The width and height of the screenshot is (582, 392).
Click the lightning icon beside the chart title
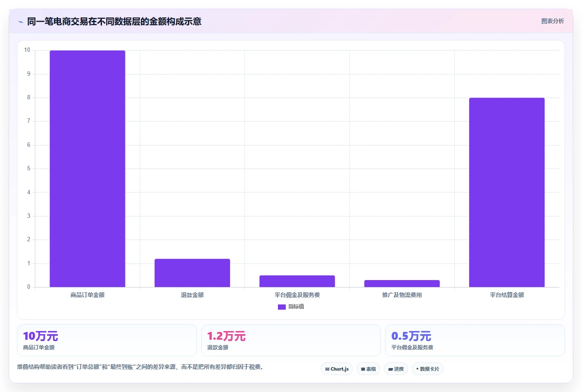pyautogui.click(x=20, y=22)
